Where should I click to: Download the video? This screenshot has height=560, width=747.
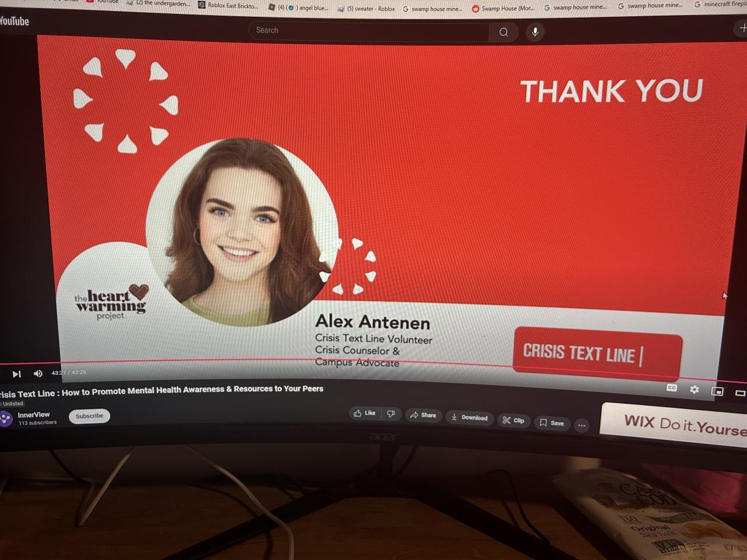point(469,417)
